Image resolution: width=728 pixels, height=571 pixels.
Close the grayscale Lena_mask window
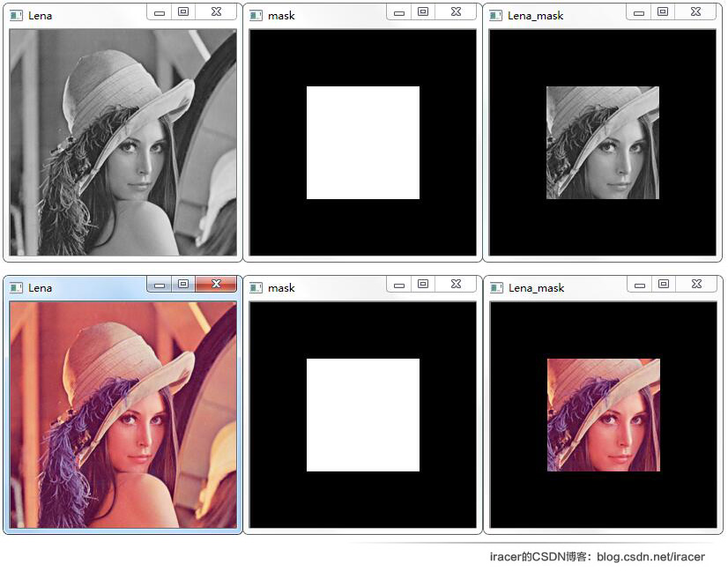tap(695, 12)
